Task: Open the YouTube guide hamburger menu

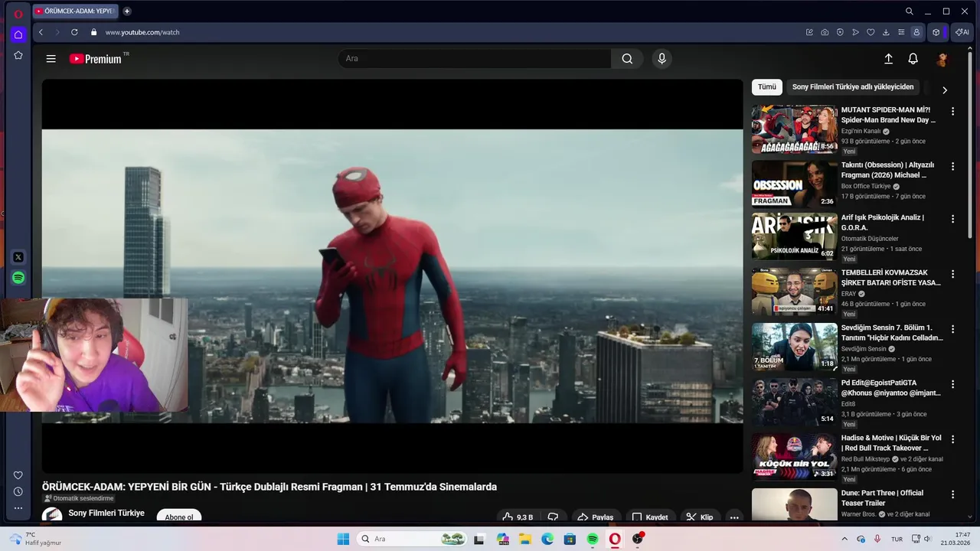Action: pyautogui.click(x=51, y=59)
